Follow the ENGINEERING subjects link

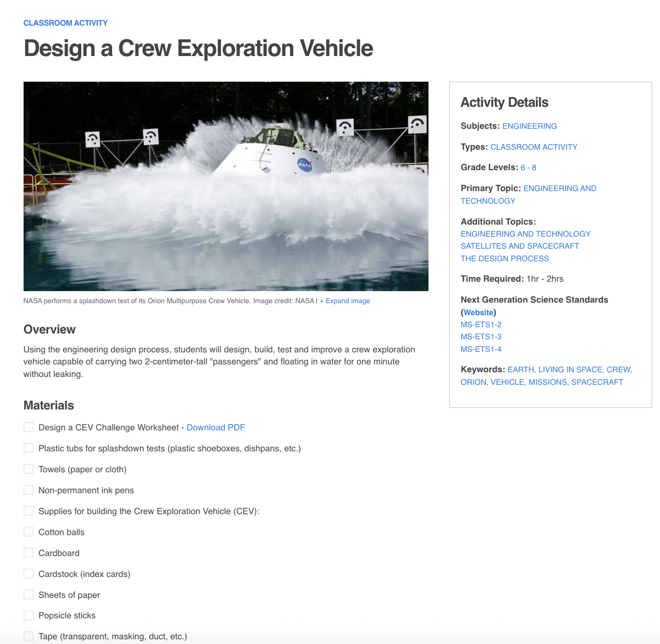click(x=530, y=126)
